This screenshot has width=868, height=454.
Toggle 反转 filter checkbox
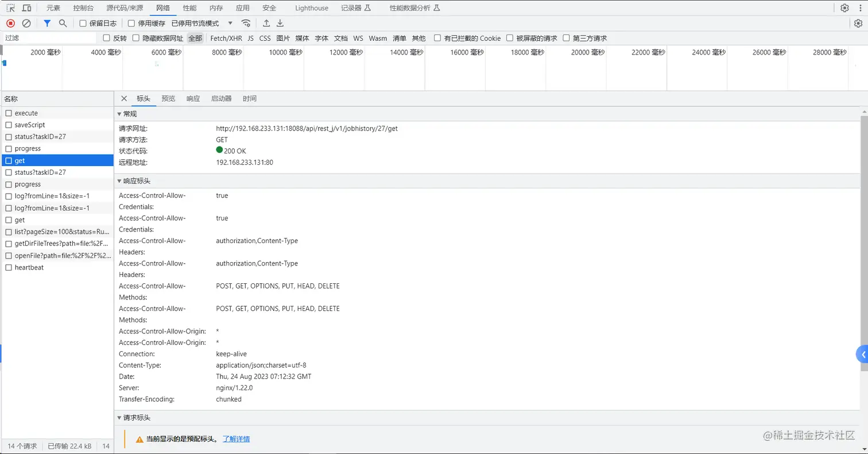pyautogui.click(x=106, y=38)
